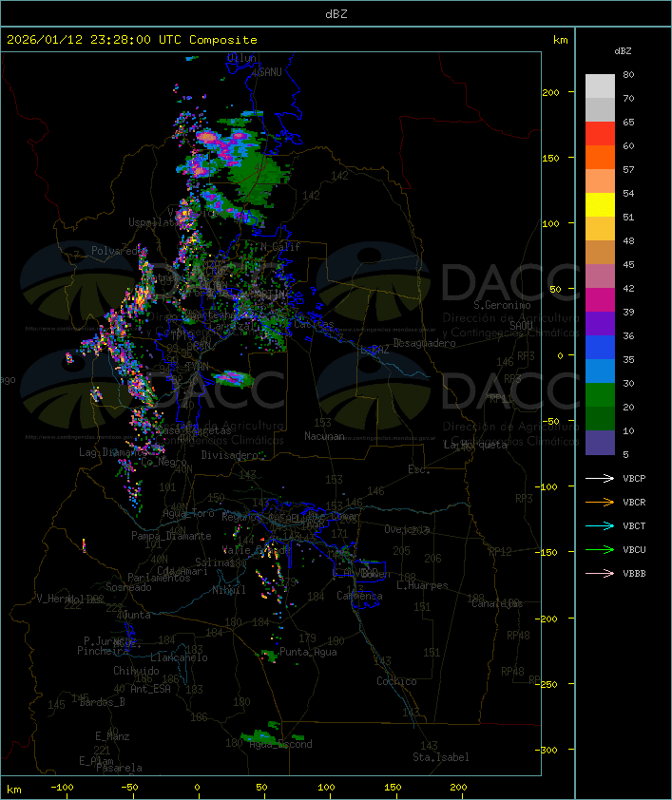Viewport: 672px width, 800px height.
Task: Click the Desaguadero location label
Action: [x=424, y=343]
